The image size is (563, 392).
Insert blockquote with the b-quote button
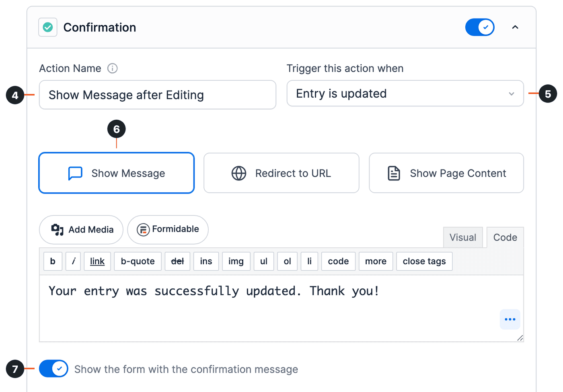point(138,261)
